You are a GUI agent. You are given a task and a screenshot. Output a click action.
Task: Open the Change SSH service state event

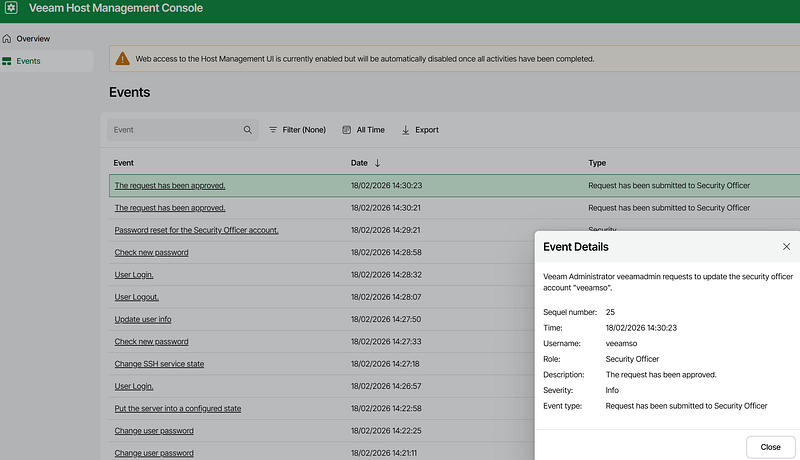pos(159,364)
